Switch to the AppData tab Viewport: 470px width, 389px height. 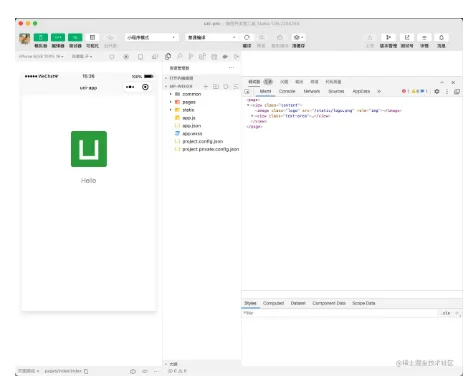pyautogui.click(x=361, y=91)
